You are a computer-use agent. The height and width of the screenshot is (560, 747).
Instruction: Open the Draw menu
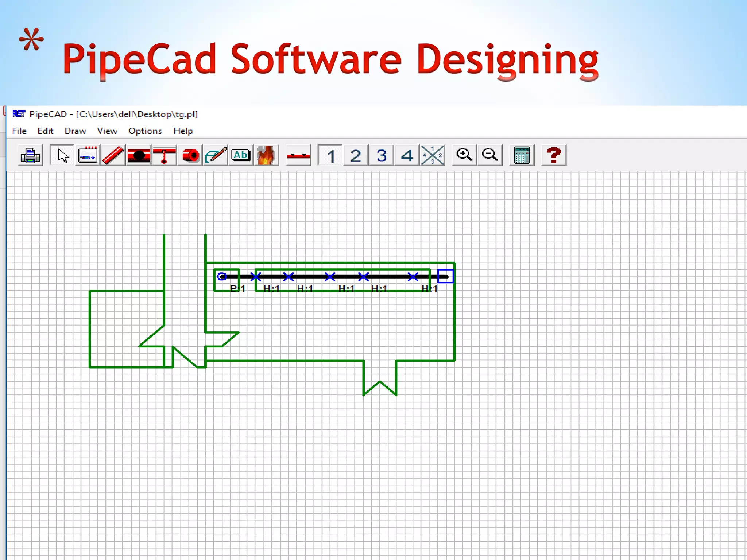click(75, 131)
